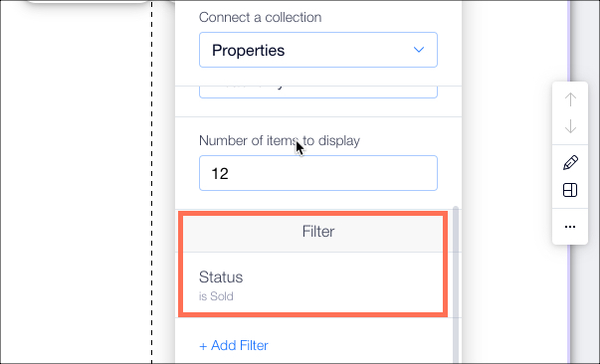The height and width of the screenshot is (364, 600).
Task: Expand the Properties dropdown chevron
Action: (419, 50)
